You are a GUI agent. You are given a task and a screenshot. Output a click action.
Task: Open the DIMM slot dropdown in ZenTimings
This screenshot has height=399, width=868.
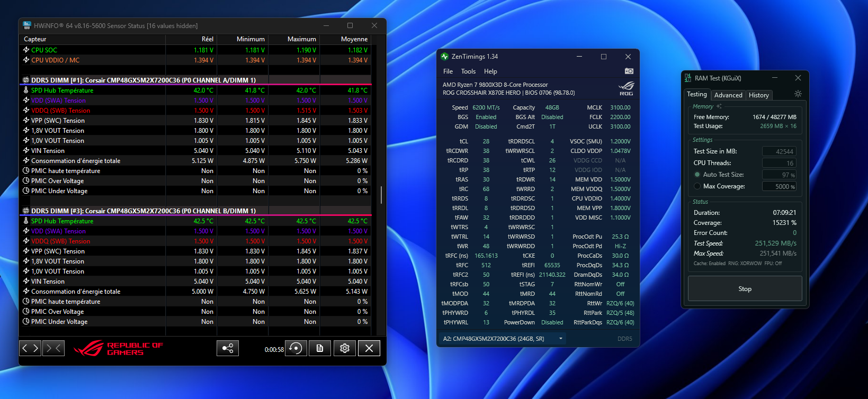point(503,339)
